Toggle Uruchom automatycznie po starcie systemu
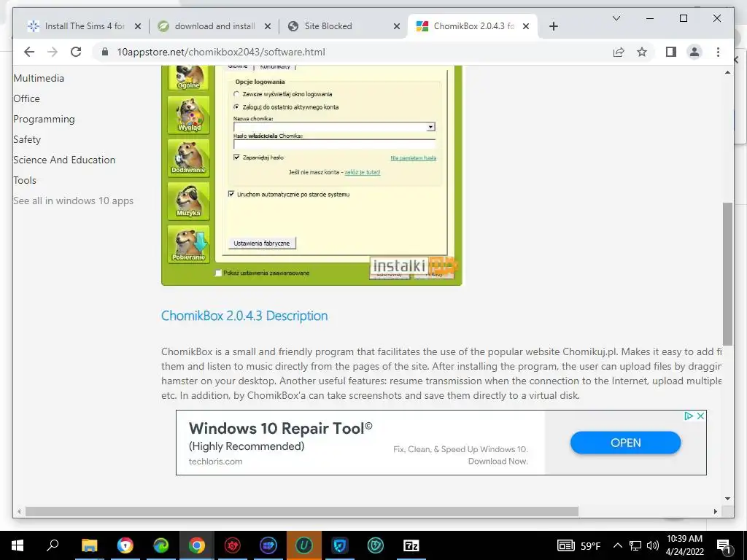747x560 pixels. click(x=231, y=194)
